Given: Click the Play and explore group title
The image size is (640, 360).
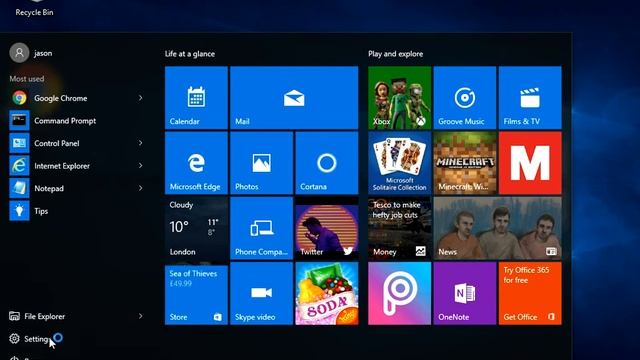Looking at the screenshot, I should point(396,54).
